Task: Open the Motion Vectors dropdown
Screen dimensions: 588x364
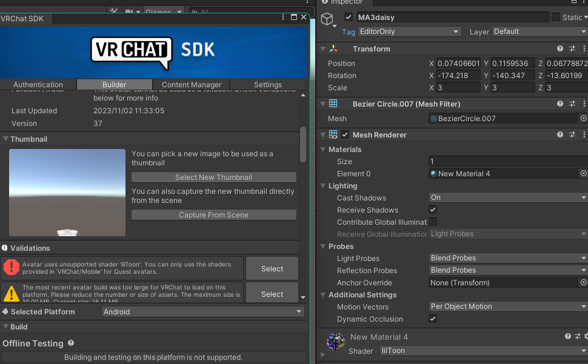Action: 508,306
